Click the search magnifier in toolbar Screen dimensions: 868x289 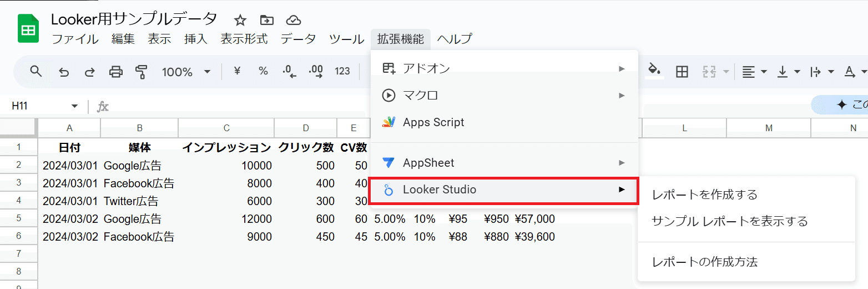[x=36, y=71]
